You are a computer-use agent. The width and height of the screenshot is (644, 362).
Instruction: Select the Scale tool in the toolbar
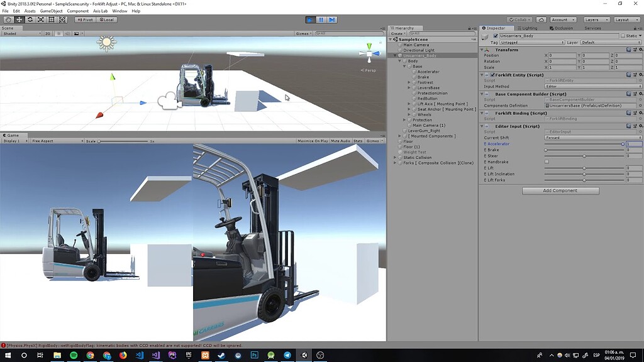pyautogui.click(x=41, y=19)
